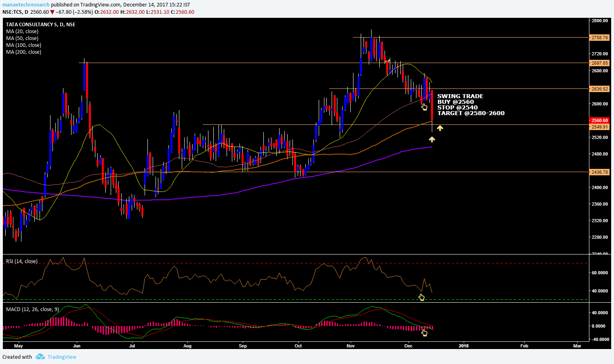
Task: Click the TradingView cloud logo icon
Action: pos(40,356)
